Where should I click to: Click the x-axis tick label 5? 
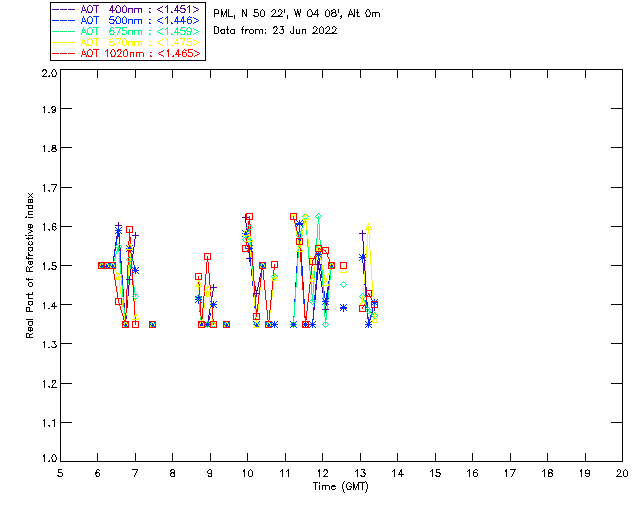coord(60,473)
